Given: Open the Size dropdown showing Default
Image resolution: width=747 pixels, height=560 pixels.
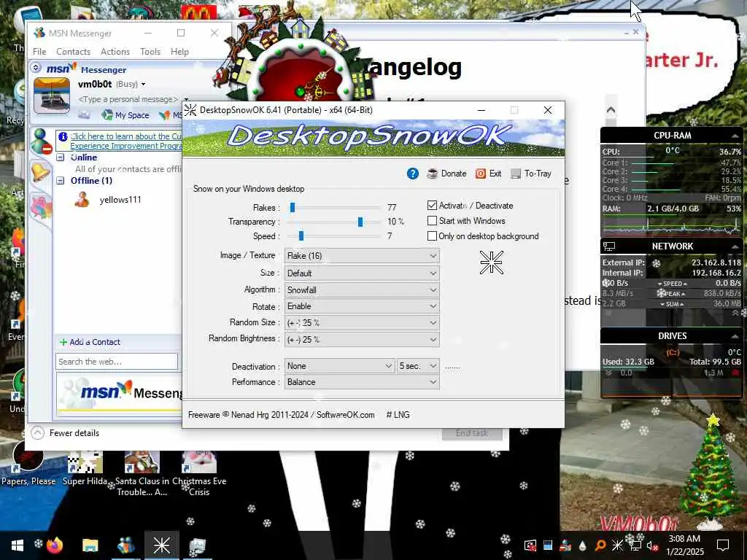Looking at the screenshot, I should [x=362, y=273].
